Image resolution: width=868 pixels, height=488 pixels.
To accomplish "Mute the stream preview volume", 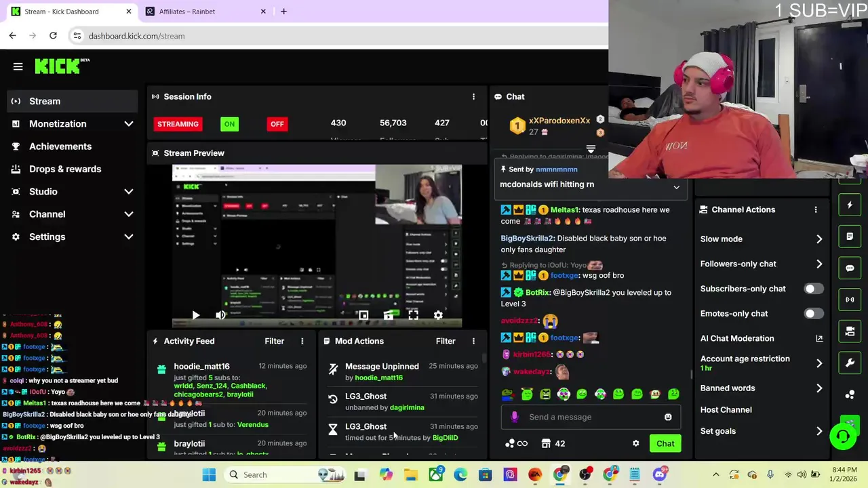I will pyautogui.click(x=220, y=315).
